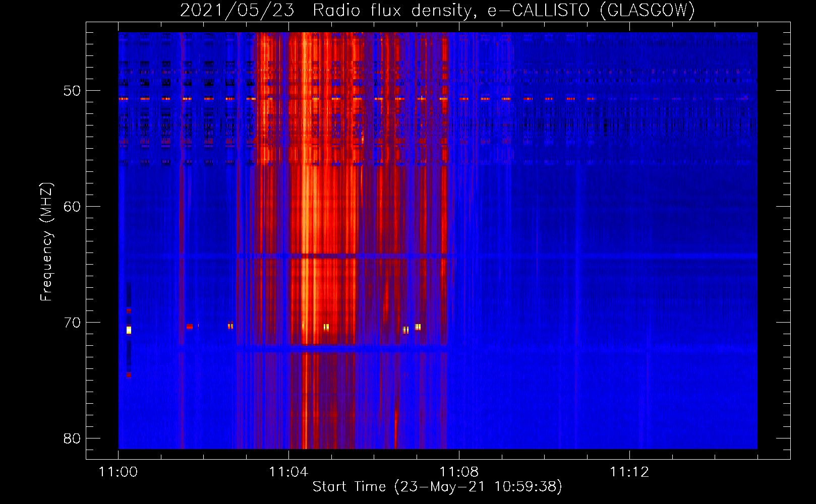Click the '80' frequency tick label
816x504 pixels.
(72, 438)
